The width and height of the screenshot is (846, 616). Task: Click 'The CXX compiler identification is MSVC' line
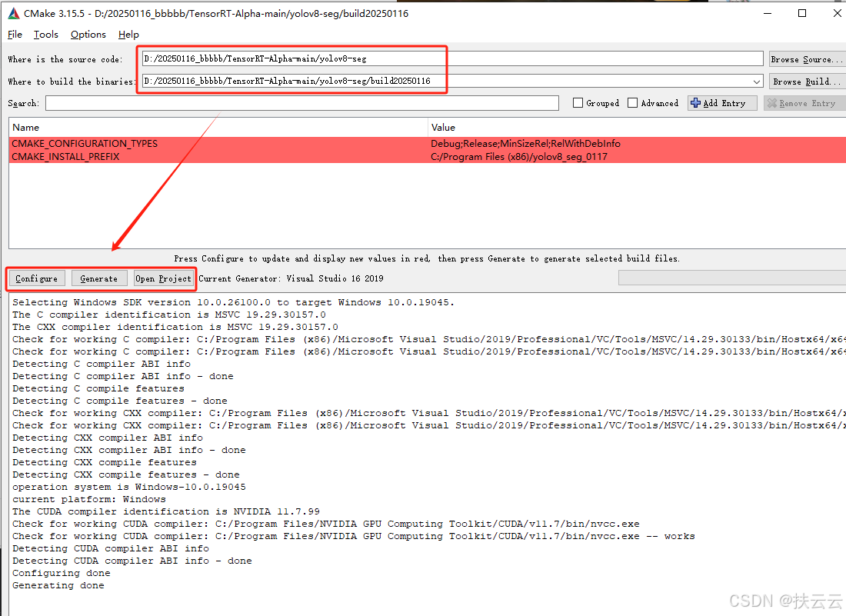(x=175, y=327)
